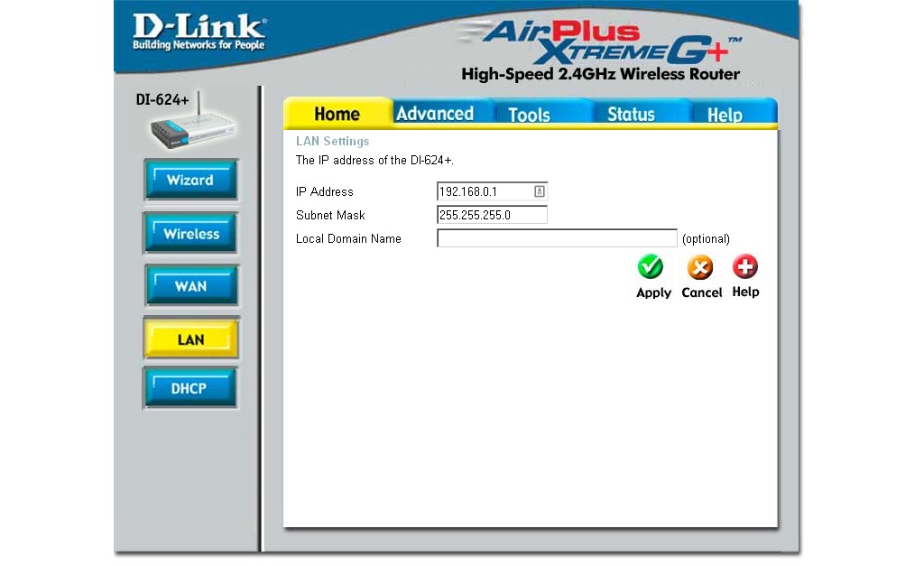Open the Home tab
This screenshot has width=924, height=566.
(337, 113)
